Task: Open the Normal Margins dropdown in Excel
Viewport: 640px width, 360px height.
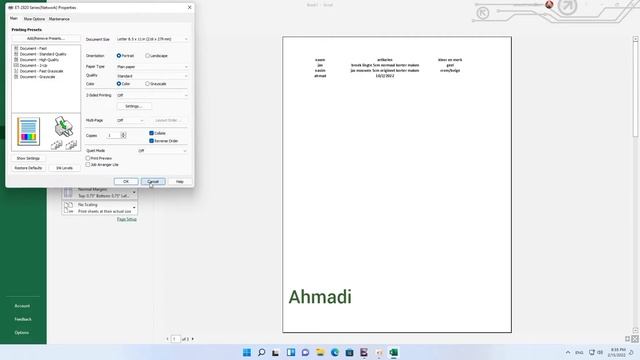Action: tap(100, 193)
